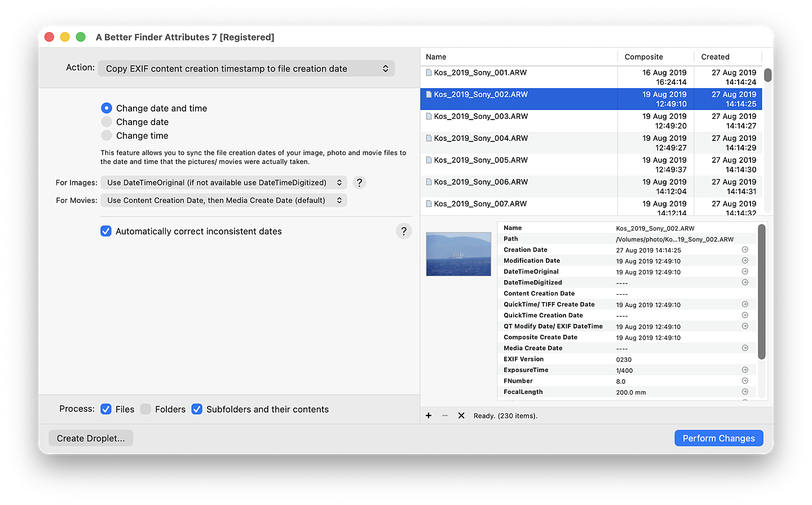Select the Change time radio button
The height and width of the screenshot is (505, 812).
pos(107,135)
